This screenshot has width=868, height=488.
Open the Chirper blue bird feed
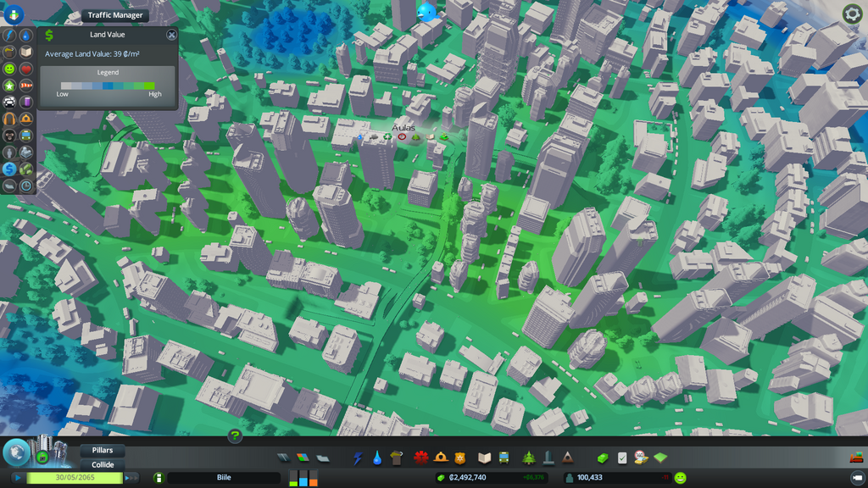426,12
